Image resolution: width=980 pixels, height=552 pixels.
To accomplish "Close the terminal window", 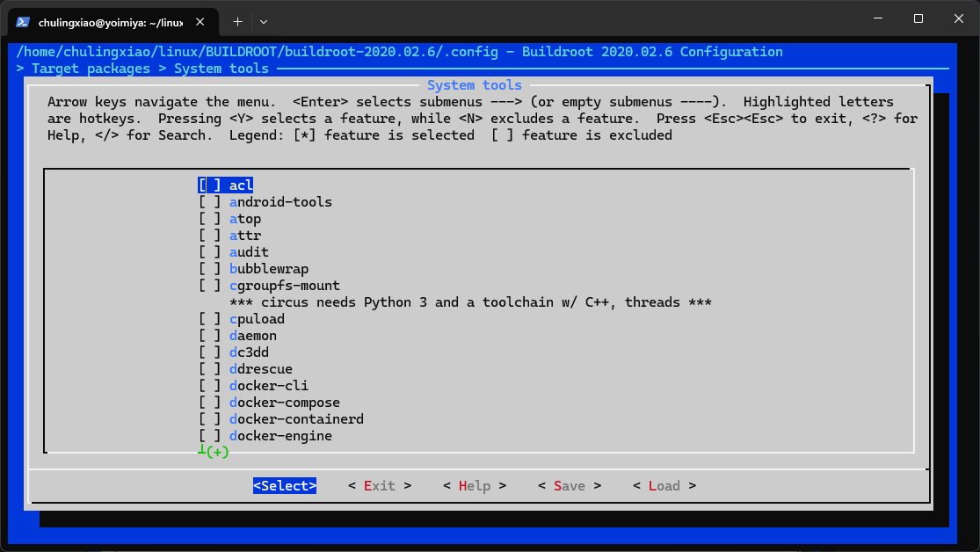I will point(959,18).
